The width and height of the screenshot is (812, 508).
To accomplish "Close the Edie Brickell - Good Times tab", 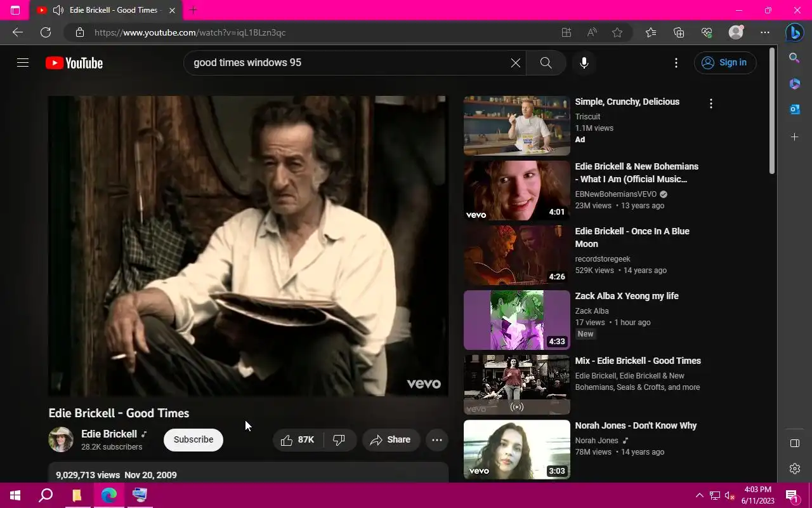I will tap(172, 10).
